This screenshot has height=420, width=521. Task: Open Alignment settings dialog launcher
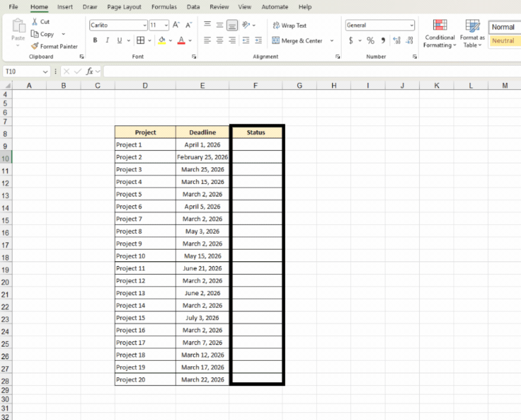337,57
